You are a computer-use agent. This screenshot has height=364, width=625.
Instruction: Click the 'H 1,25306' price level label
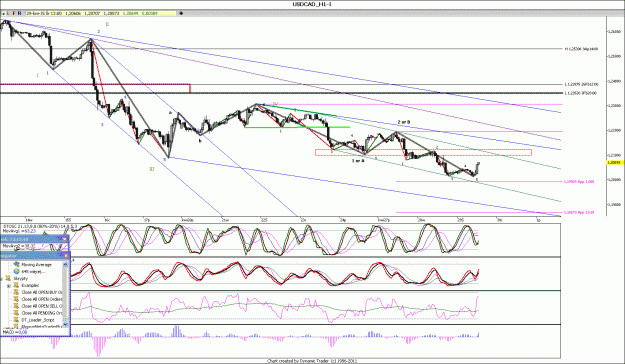coord(581,49)
